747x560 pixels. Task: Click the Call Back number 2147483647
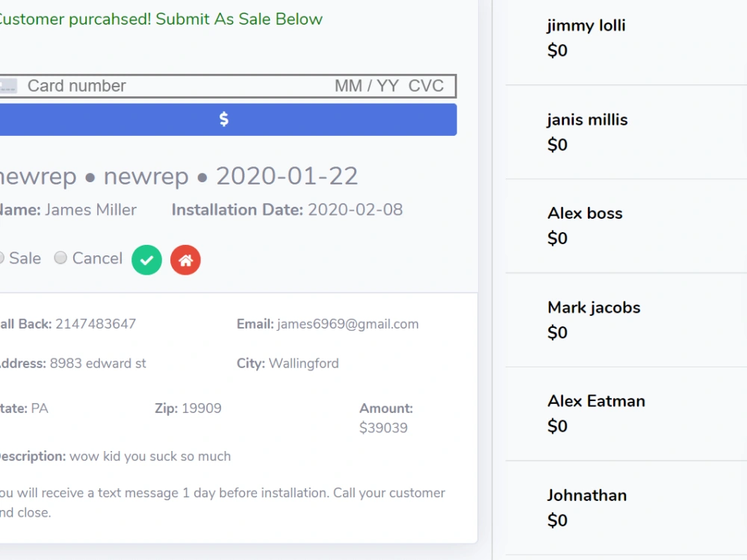tap(96, 324)
